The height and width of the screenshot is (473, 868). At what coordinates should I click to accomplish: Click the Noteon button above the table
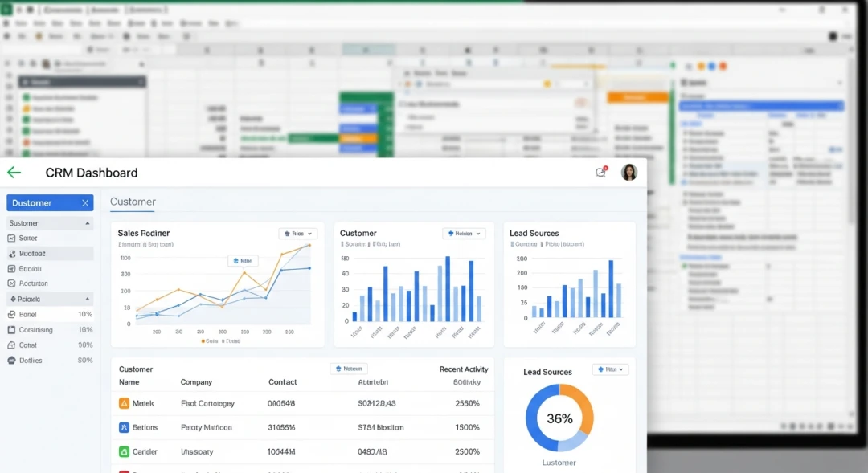pos(348,368)
